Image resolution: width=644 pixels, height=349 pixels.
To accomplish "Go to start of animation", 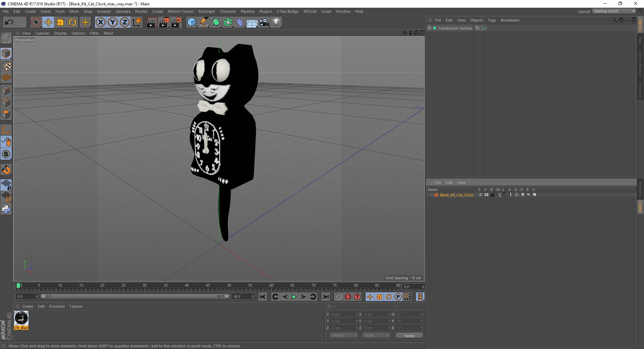I will (x=263, y=297).
